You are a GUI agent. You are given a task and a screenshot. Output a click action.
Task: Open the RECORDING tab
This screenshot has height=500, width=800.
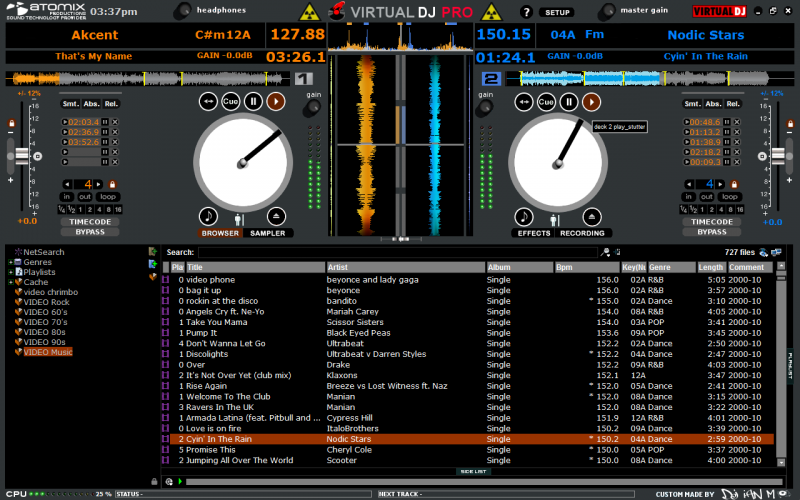click(x=582, y=233)
